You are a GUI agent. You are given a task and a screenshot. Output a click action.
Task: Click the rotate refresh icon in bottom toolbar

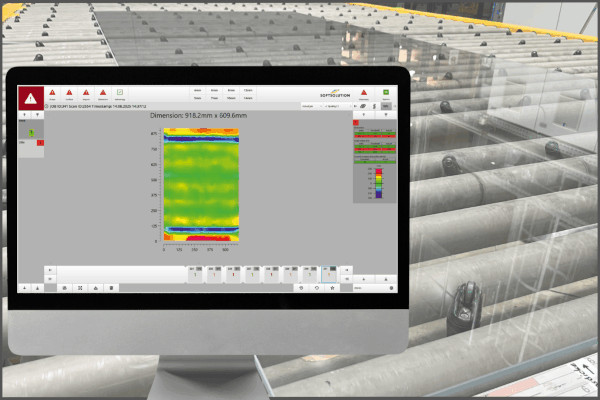pos(317,287)
